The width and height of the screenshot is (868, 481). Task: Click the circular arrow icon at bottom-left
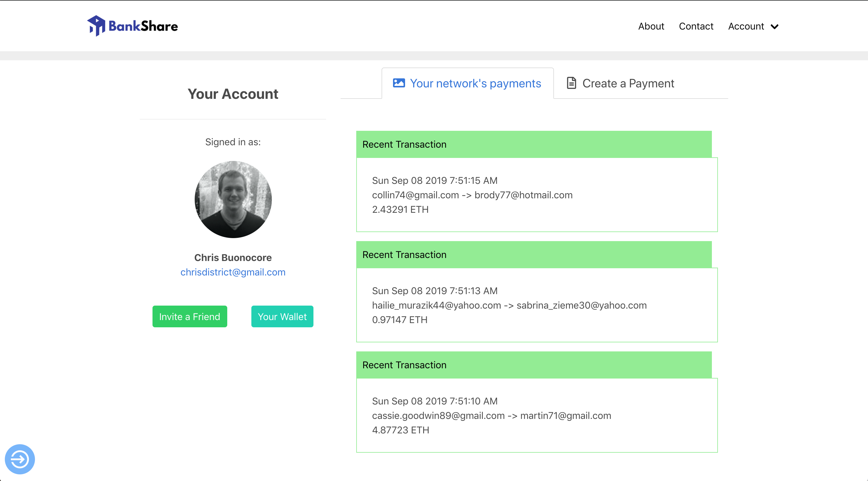click(20, 459)
